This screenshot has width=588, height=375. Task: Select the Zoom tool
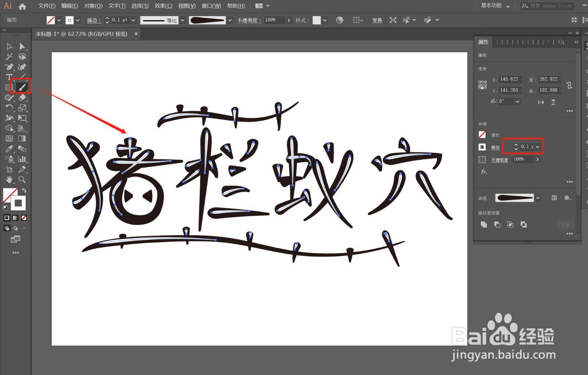(22, 180)
